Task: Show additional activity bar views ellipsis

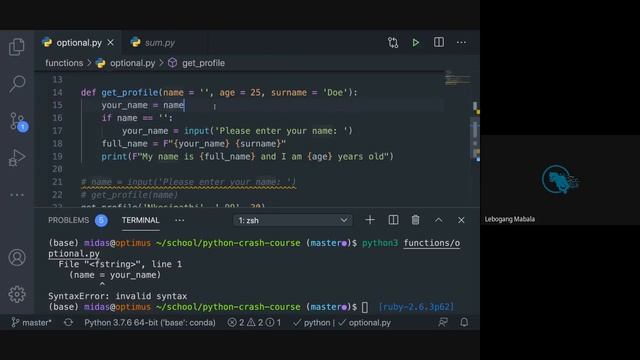Action: click(x=17, y=195)
